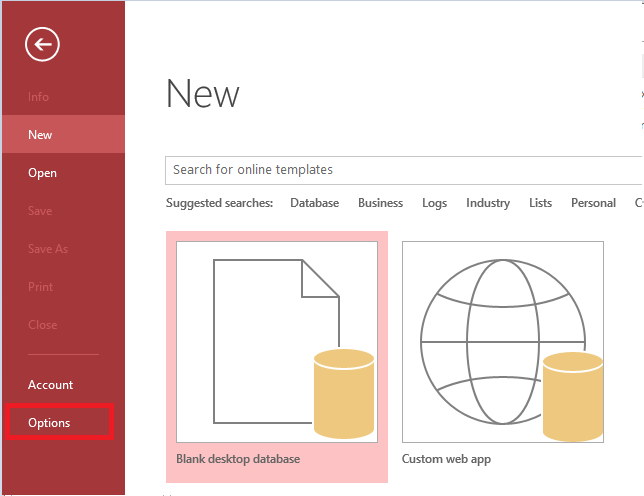This screenshot has height=496, width=644.
Task: Choose the Industry suggested search
Action: click(487, 203)
